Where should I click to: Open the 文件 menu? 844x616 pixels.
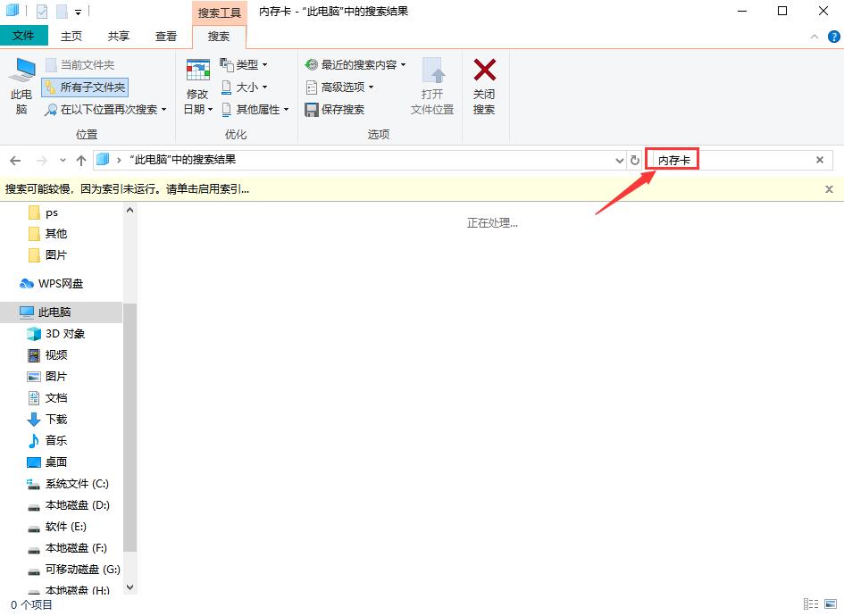click(24, 36)
